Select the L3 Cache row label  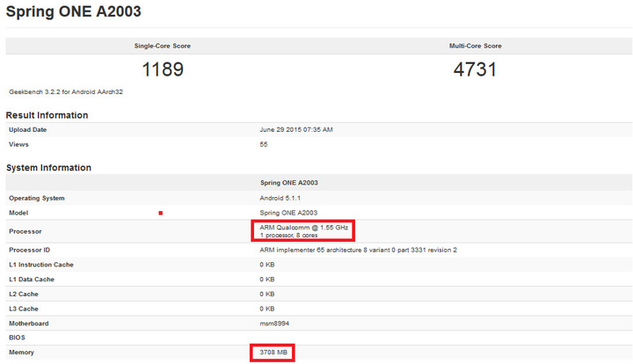point(25,309)
